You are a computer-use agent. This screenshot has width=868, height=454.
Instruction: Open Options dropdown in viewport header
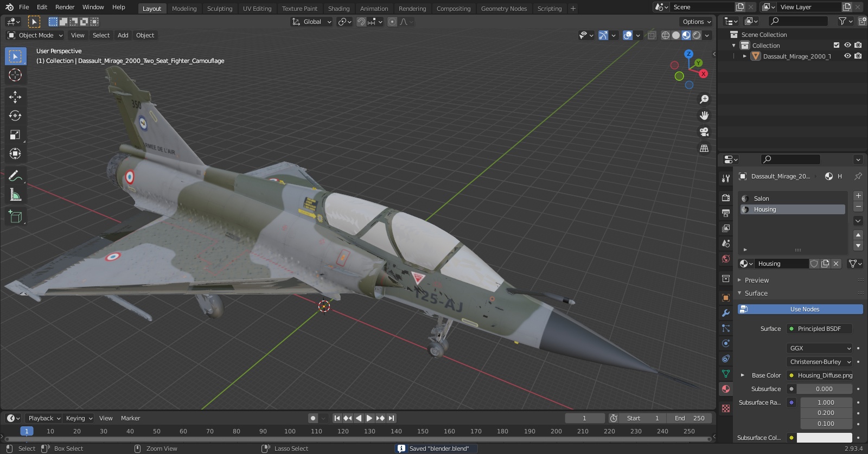[697, 22]
